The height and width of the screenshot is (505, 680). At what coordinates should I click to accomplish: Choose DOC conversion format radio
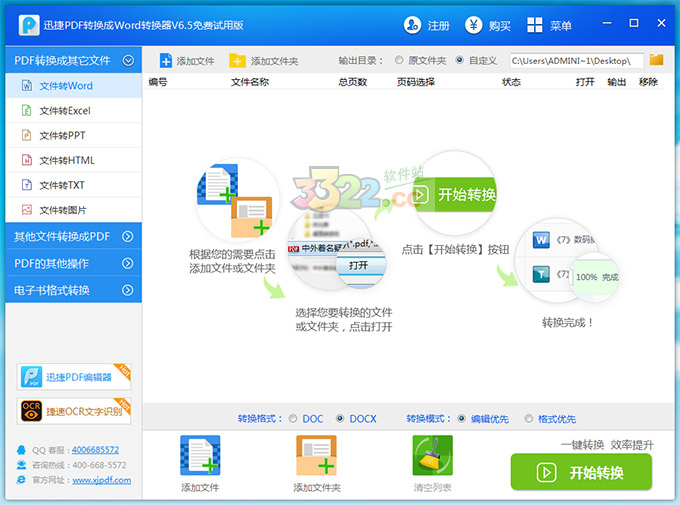tap(293, 419)
